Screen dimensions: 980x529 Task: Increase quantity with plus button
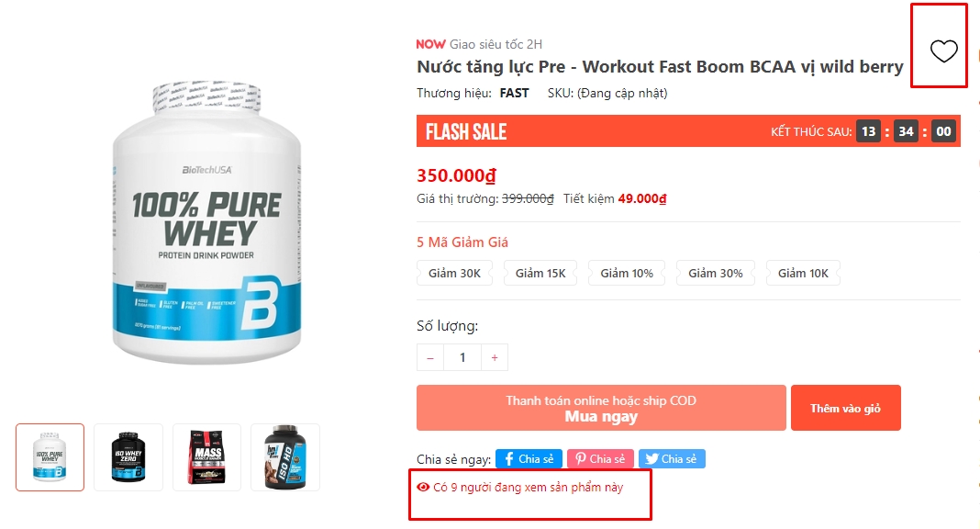(495, 358)
